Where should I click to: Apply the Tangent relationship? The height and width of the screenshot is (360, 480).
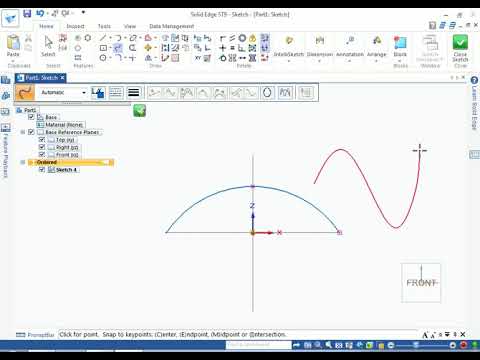[x=223, y=58]
